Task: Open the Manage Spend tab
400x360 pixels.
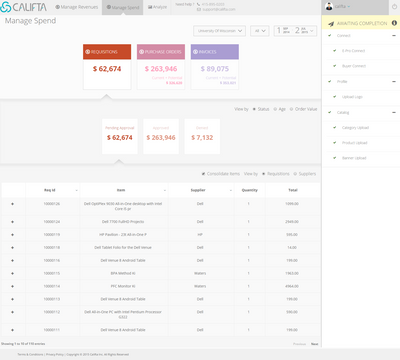Action: (x=123, y=7)
